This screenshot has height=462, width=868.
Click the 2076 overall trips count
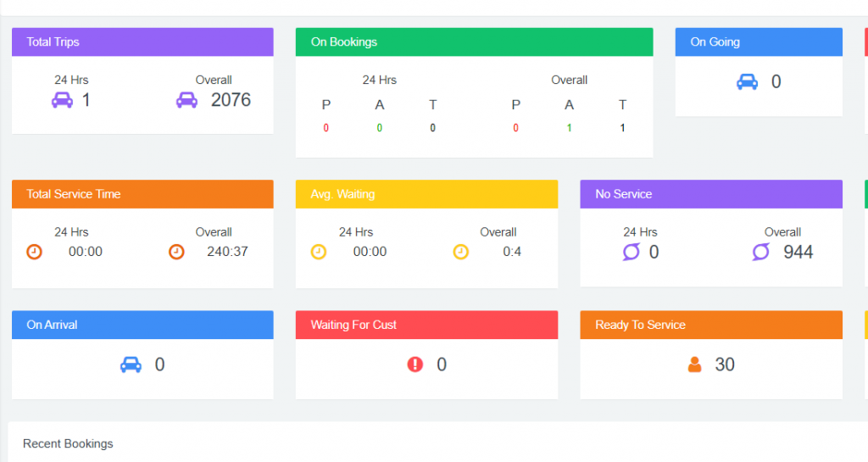pos(231,100)
